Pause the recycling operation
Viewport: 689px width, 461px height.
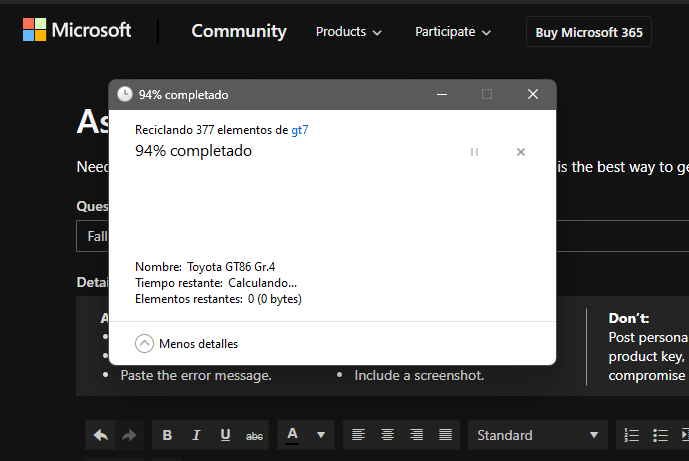click(474, 152)
